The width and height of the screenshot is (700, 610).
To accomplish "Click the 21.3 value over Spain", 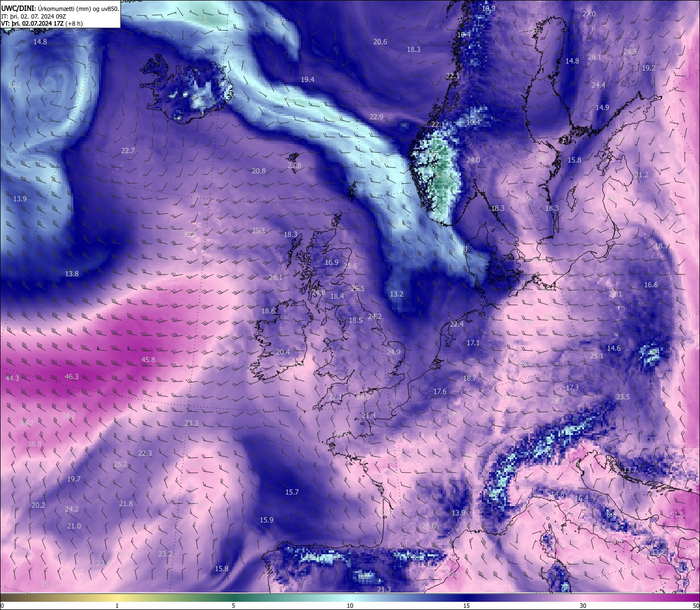I will pos(384,589).
